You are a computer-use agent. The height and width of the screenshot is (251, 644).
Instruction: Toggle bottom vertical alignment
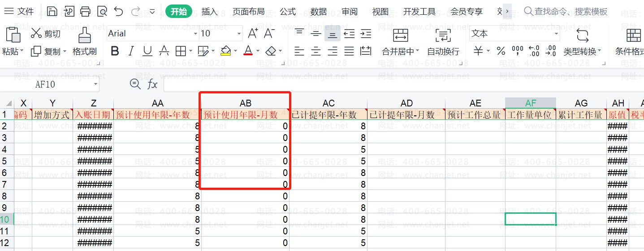(x=333, y=34)
